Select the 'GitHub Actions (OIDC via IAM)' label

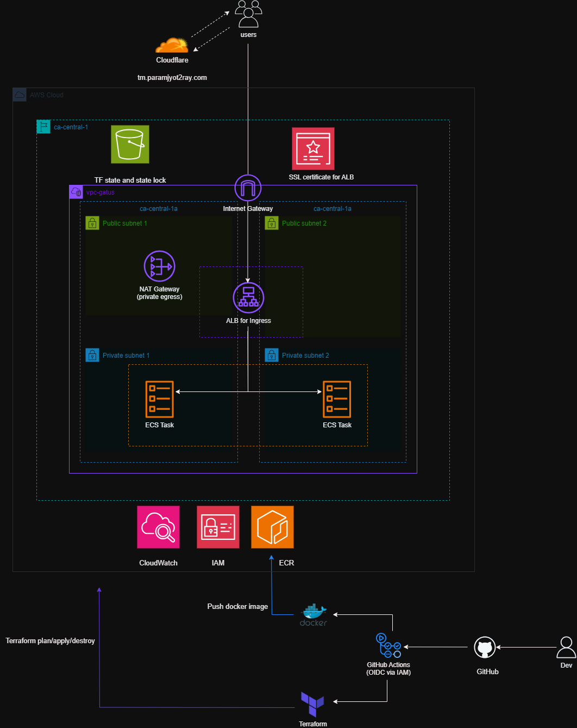[x=388, y=669]
